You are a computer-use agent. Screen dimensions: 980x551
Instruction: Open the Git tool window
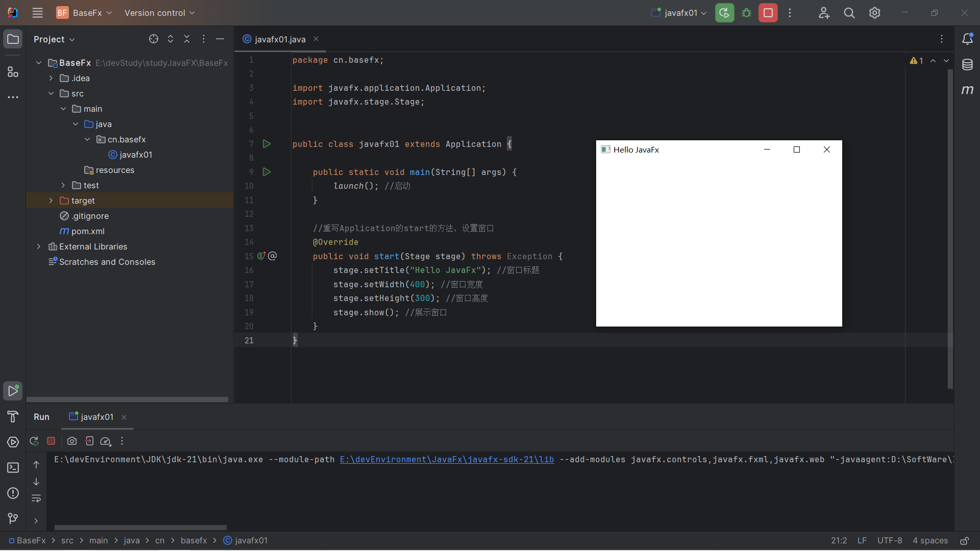13,519
